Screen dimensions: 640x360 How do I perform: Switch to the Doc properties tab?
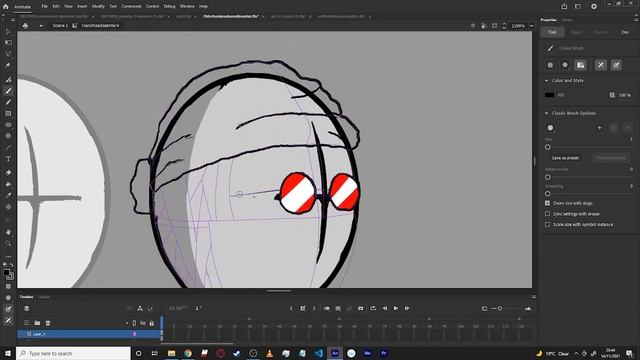(x=625, y=32)
